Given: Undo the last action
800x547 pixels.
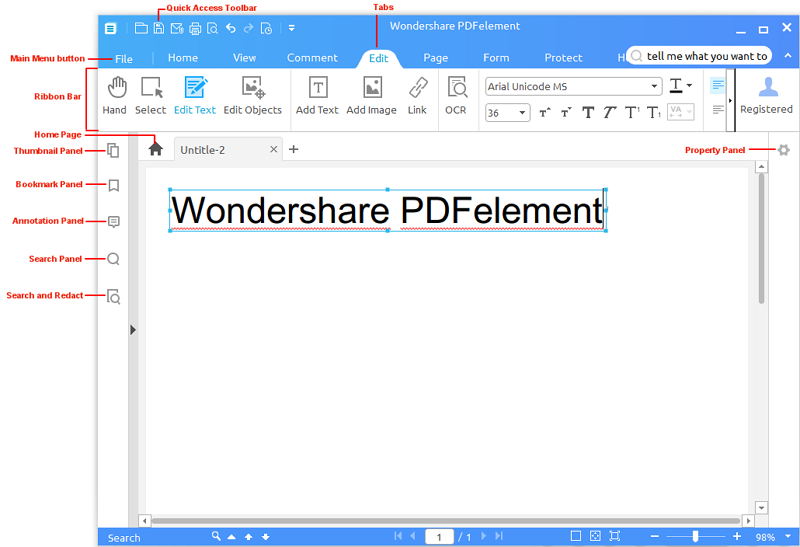Looking at the screenshot, I should (231, 28).
